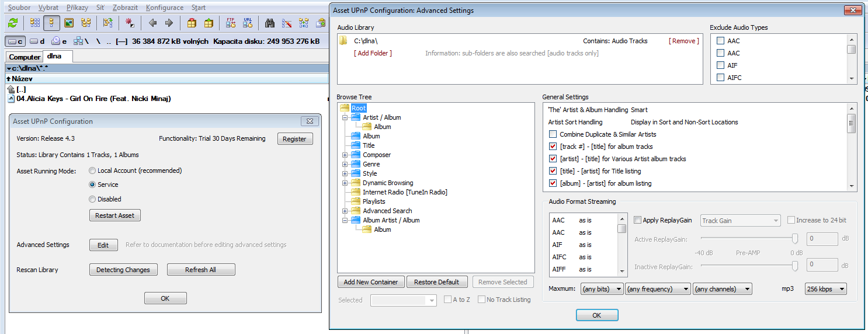Switch to thumbnail view icon
The image size is (868, 334).
point(69,23)
